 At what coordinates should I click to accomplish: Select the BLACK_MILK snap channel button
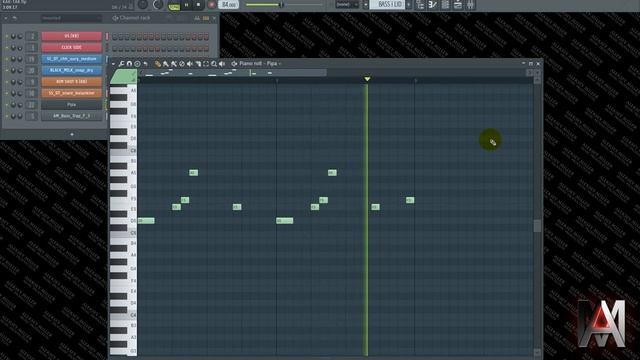pos(71,71)
